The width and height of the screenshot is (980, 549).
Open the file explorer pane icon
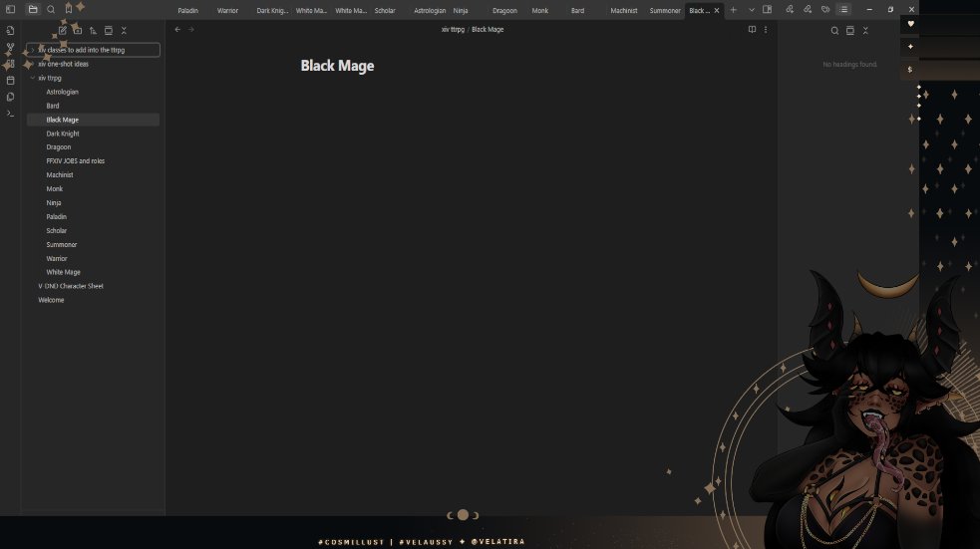click(x=33, y=9)
